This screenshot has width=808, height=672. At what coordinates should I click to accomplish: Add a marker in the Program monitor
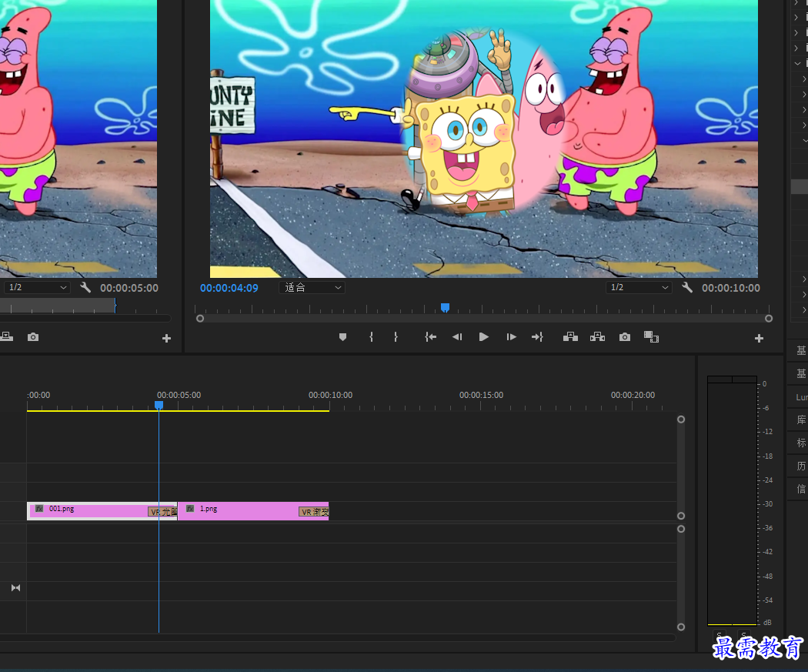[x=342, y=337]
